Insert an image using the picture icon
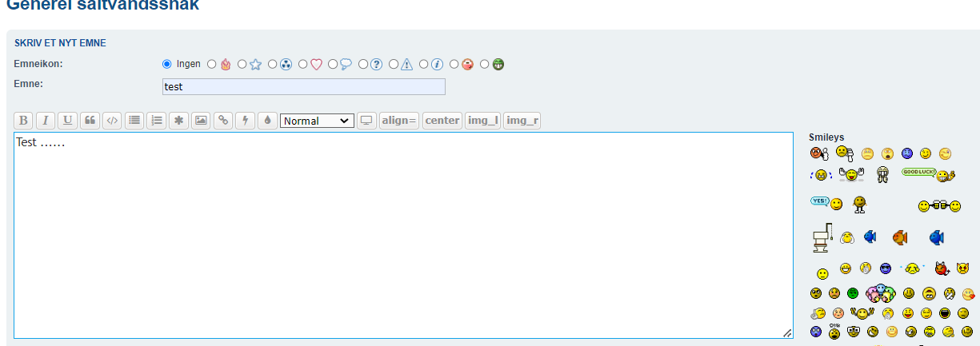 201,121
